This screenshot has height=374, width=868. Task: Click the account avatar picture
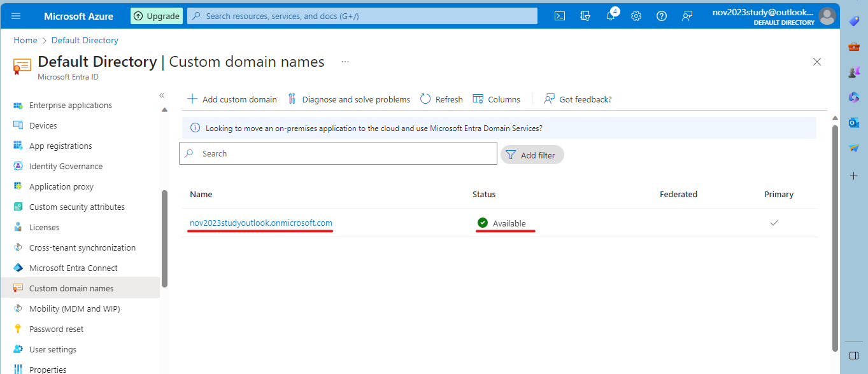coord(827,16)
